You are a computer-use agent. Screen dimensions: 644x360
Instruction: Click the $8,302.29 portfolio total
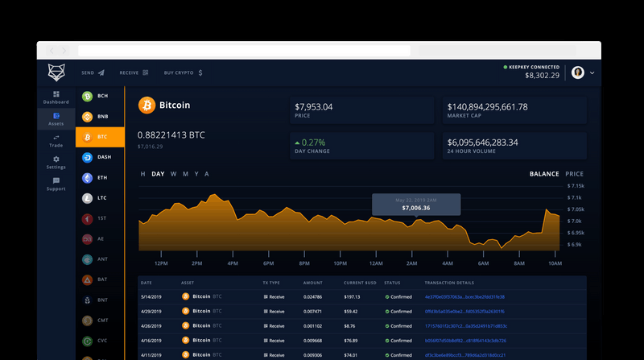point(542,76)
